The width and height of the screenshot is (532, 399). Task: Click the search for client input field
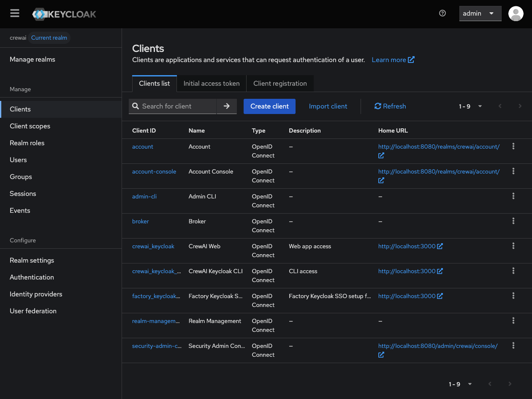click(x=175, y=106)
